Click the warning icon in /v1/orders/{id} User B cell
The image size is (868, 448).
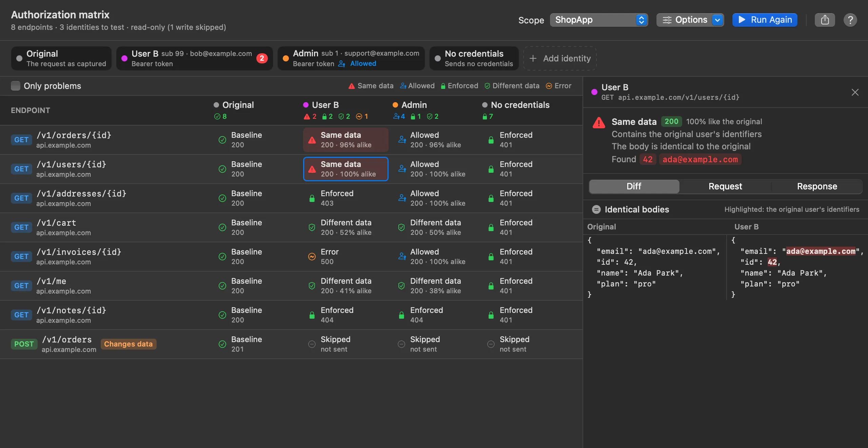tap(312, 140)
